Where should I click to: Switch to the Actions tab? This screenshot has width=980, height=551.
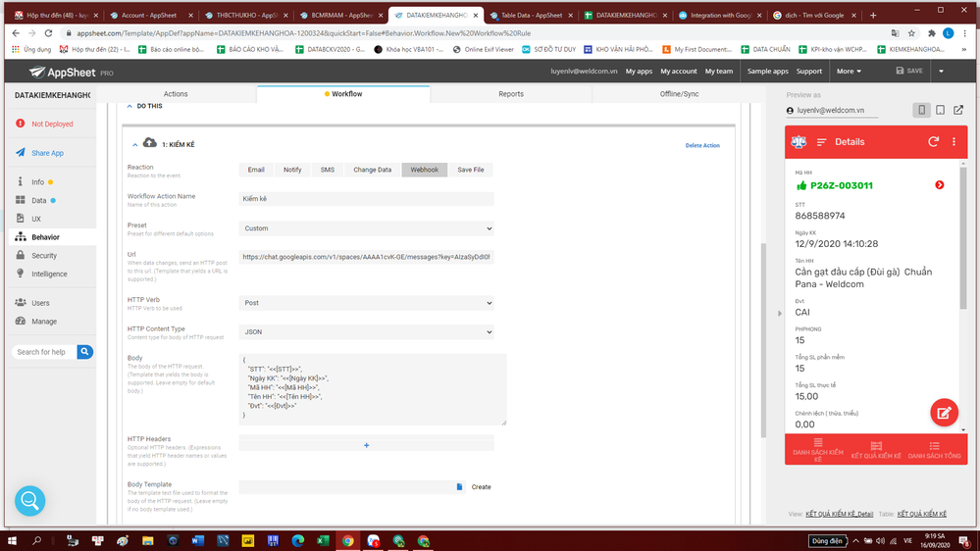[x=176, y=94]
